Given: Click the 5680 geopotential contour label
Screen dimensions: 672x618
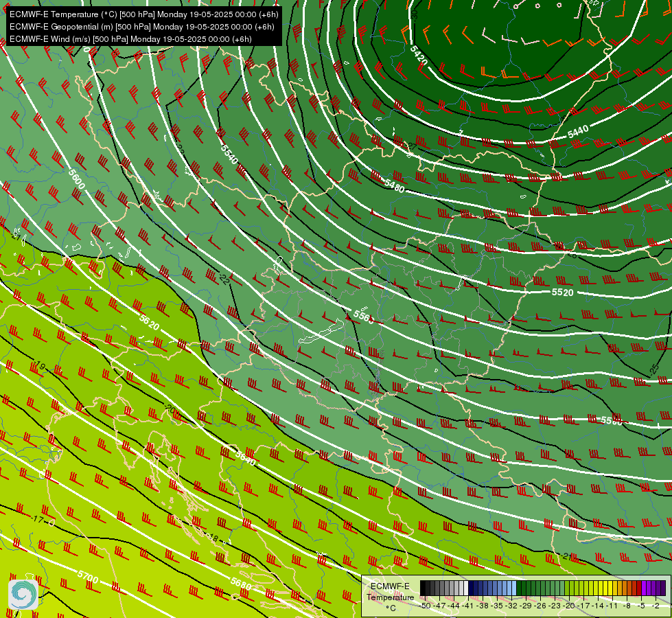Looking at the screenshot, I should tap(241, 584).
